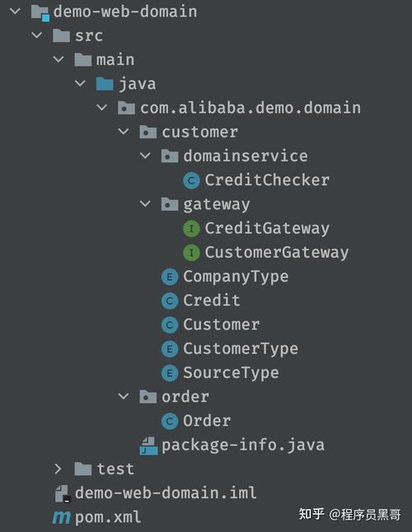Click the CreditChecker class icon
The image size is (412, 532).
pyautogui.click(x=191, y=180)
